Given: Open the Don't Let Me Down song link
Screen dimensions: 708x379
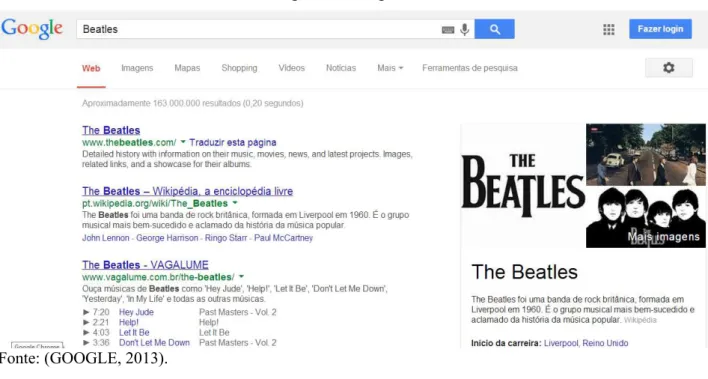Looking at the screenshot, I should 154,342.
